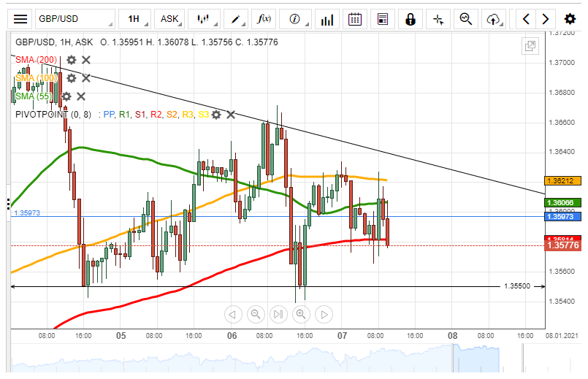Click the overview navigator selected range

pos(476,359)
